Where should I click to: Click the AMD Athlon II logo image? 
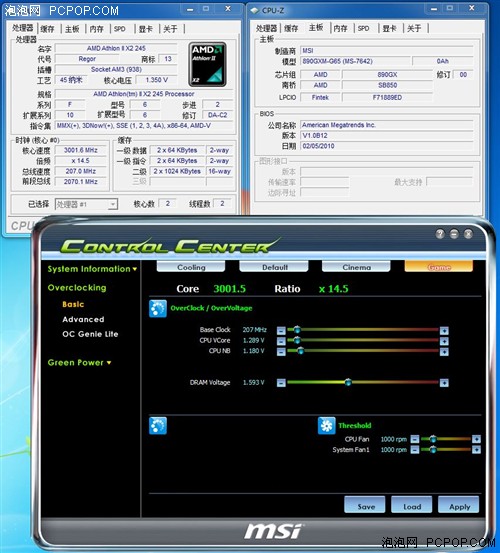[x=207, y=64]
